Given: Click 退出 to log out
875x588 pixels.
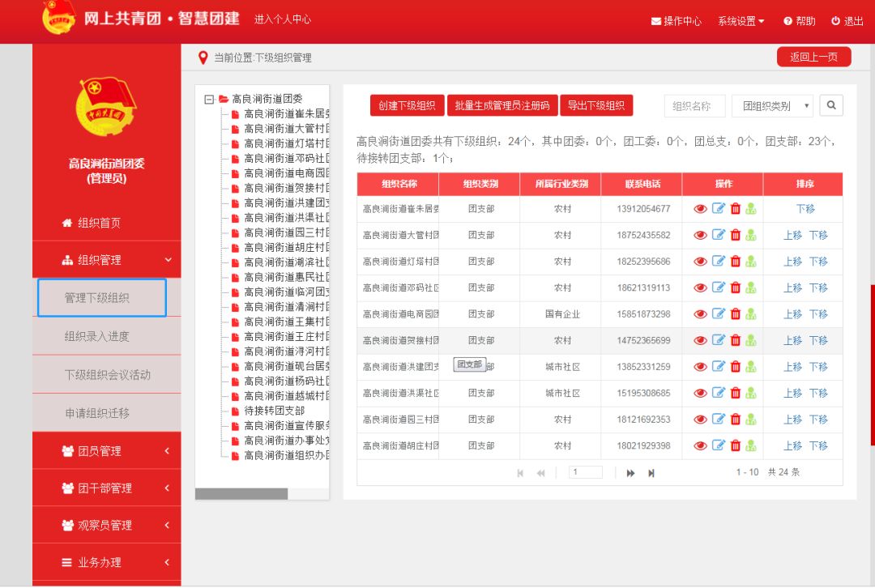Looking at the screenshot, I should (x=847, y=21).
